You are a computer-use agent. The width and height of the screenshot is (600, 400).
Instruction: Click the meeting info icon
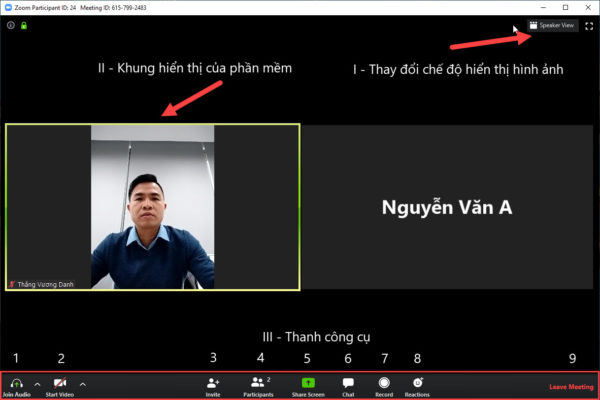coord(11,25)
